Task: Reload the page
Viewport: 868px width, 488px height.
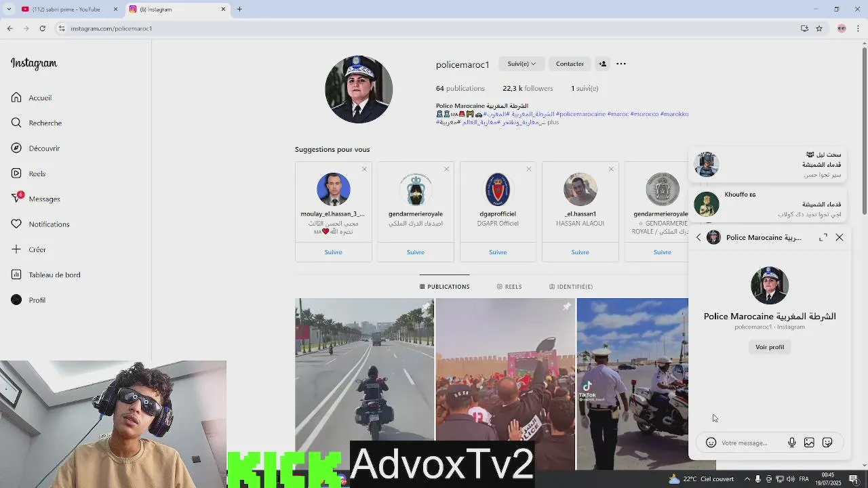Action: [x=42, y=28]
